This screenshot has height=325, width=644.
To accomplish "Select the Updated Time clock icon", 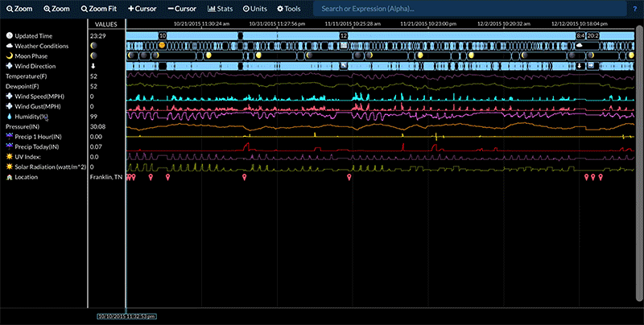I will pos(10,36).
